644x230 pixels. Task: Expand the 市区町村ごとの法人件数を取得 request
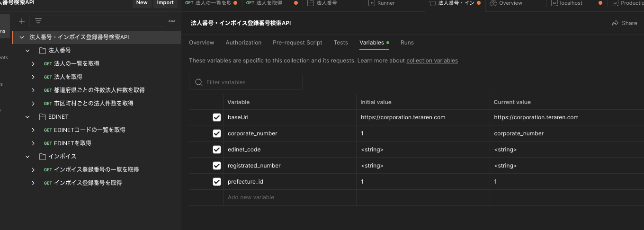[x=33, y=103]
